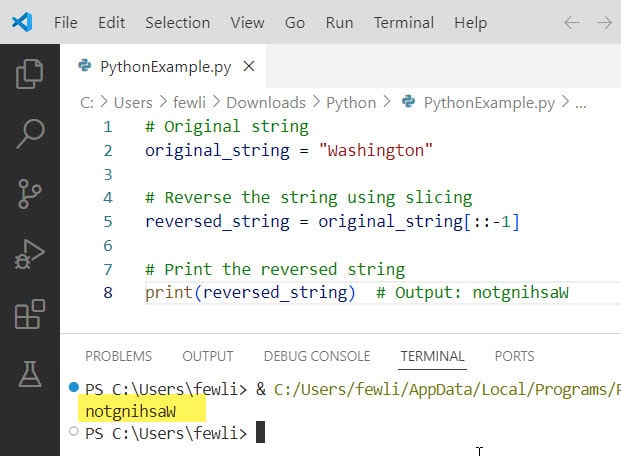Open the Extensions view icon
The width and height of the screenshot is (621, 456).
coord(30,314)
